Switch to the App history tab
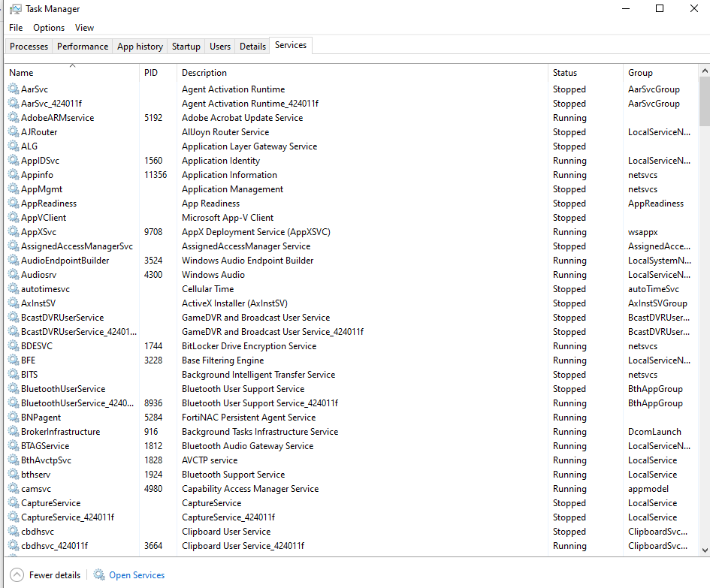The image size is (710, 588). 140,46
